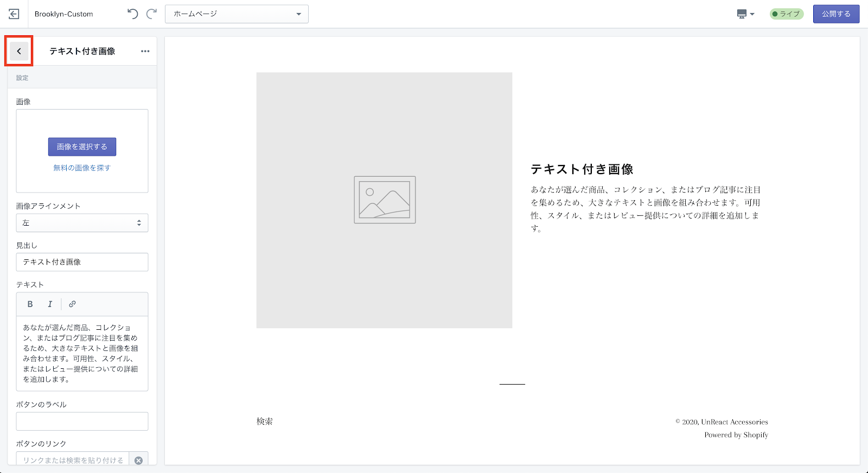Expand the 画像アラインメント dropdown

(82, 223)
